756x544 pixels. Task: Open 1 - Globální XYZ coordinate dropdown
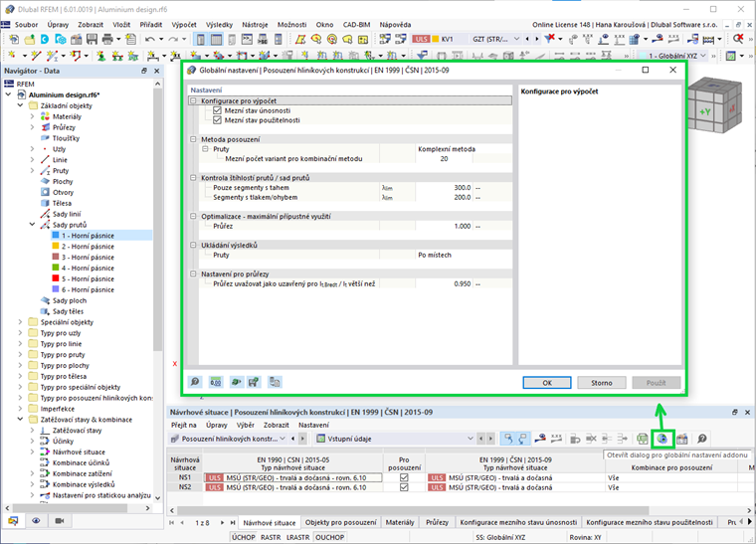[x=703, y=56]
